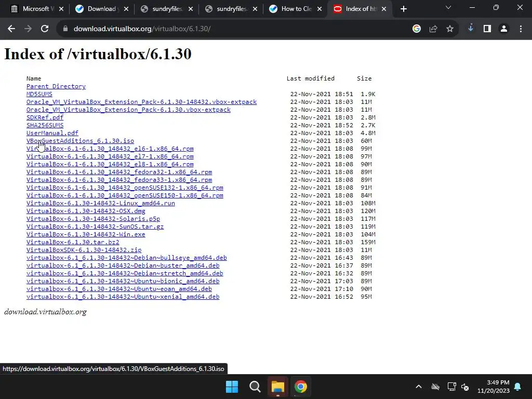Download VBoxGuestAdditions_6.1.30.iso

tap(80, 141)
